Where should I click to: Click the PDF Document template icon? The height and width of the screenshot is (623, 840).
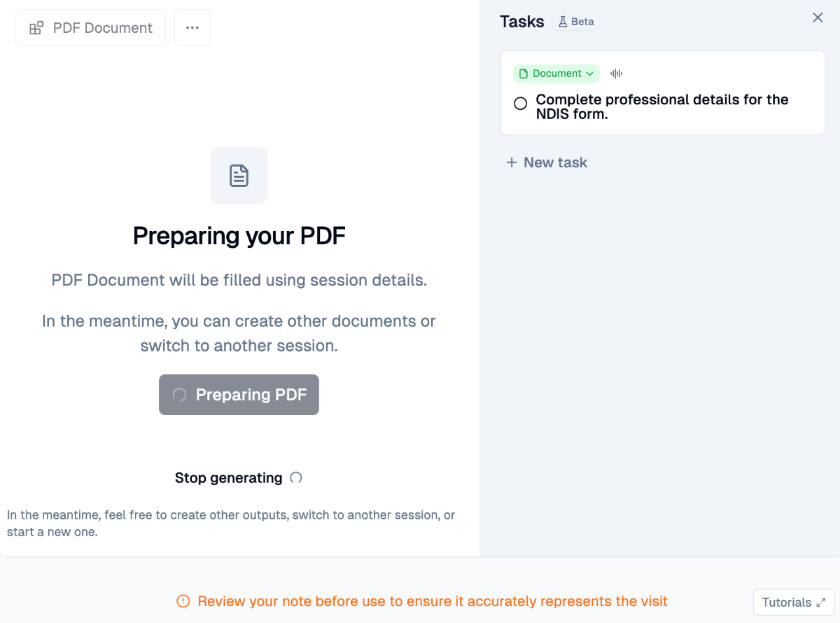coord(36,28)
